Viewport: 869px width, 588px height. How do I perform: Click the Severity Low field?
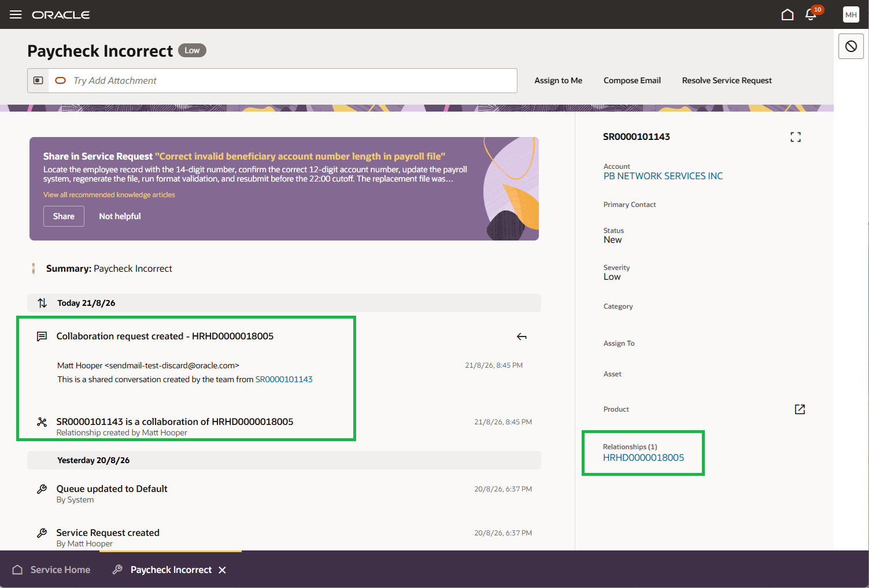point(616,272)
